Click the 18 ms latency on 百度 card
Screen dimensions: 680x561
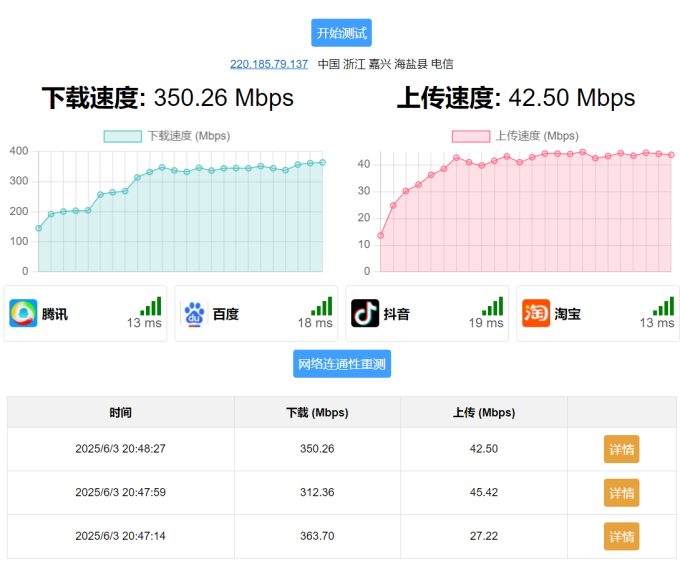(x=315, y=323)
